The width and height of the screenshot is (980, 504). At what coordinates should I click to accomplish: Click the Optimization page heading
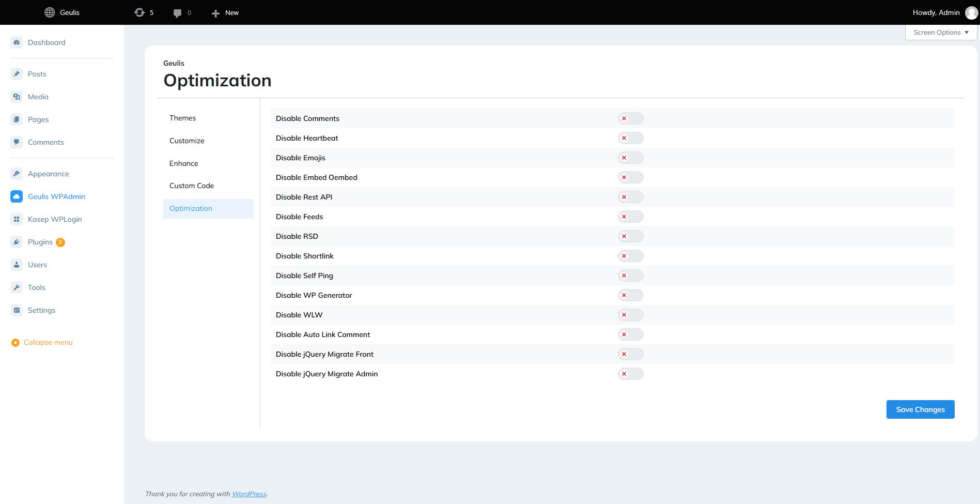click(217, 80)
